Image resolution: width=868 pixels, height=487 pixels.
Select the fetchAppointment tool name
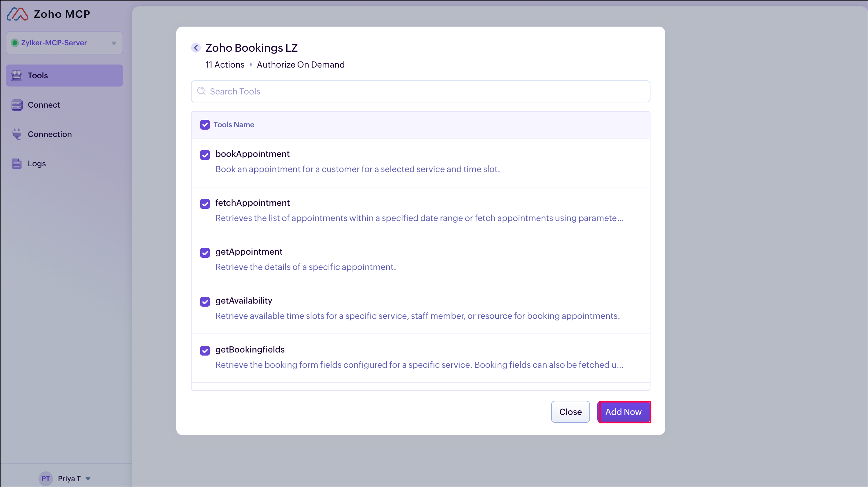[x=252, y=203]
